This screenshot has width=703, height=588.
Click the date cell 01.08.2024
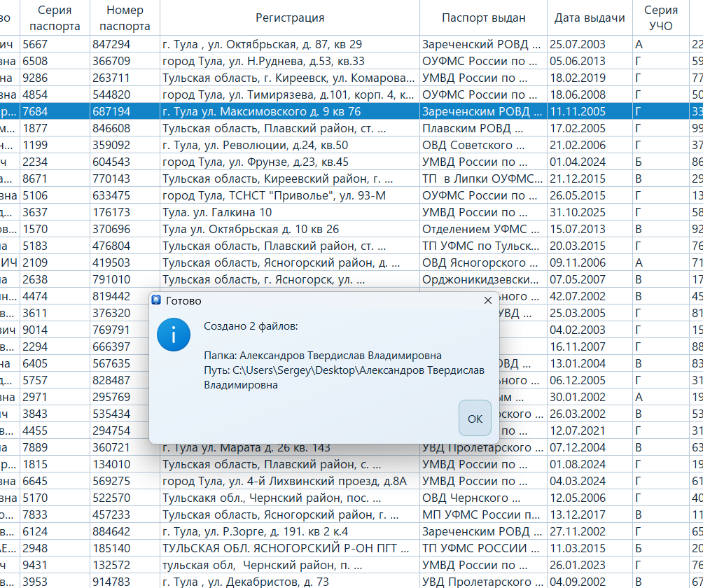coord(590,464)
